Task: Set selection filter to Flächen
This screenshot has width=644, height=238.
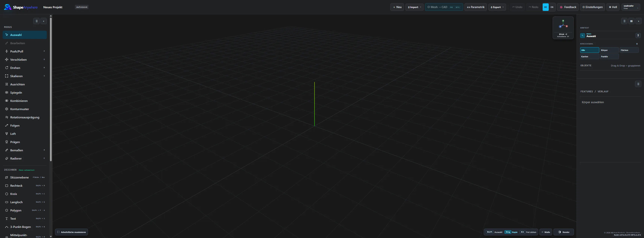Action: point(629,50)
